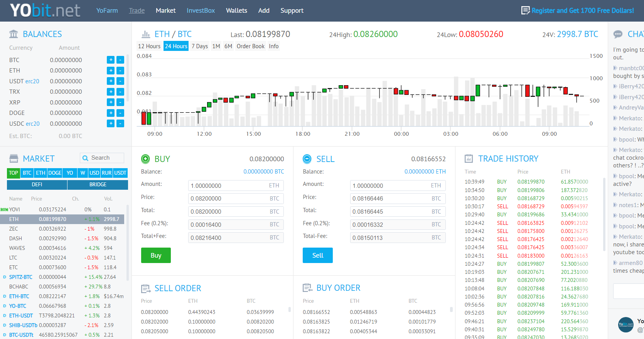
Task: Click the BTC withdraw minus icon
Action: pyautogui.click(x=120, y=60)
